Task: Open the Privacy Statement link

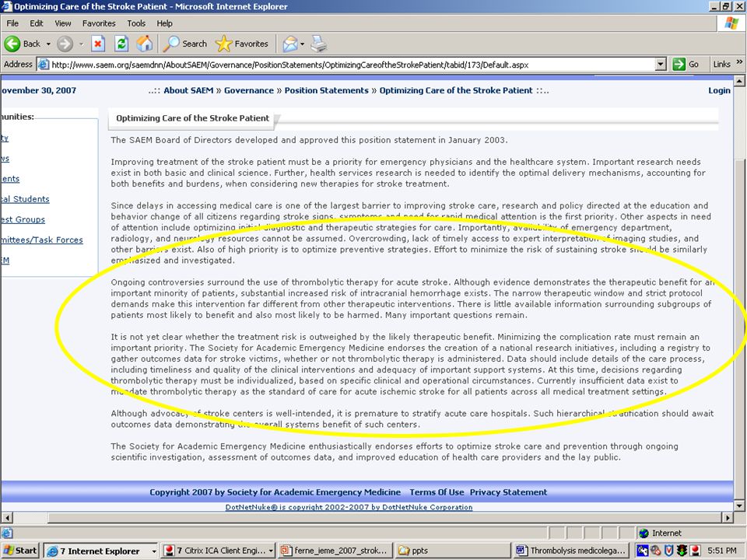Action: click(508, 492)
